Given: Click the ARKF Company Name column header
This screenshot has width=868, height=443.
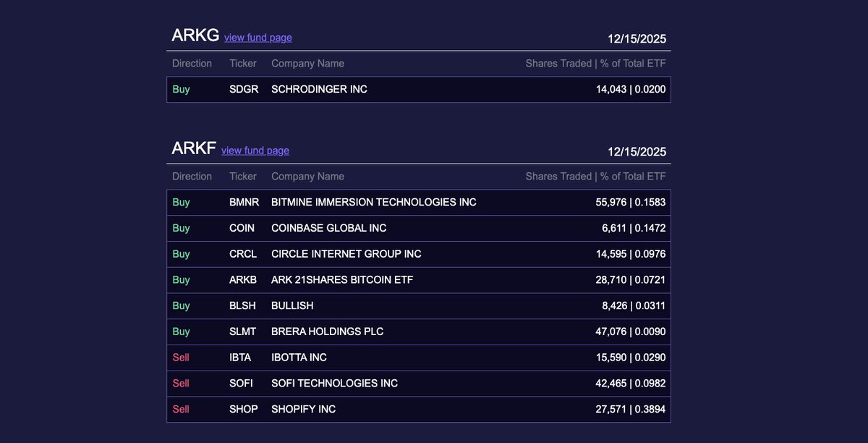Looking at the screenshot, I should point(307,176).
